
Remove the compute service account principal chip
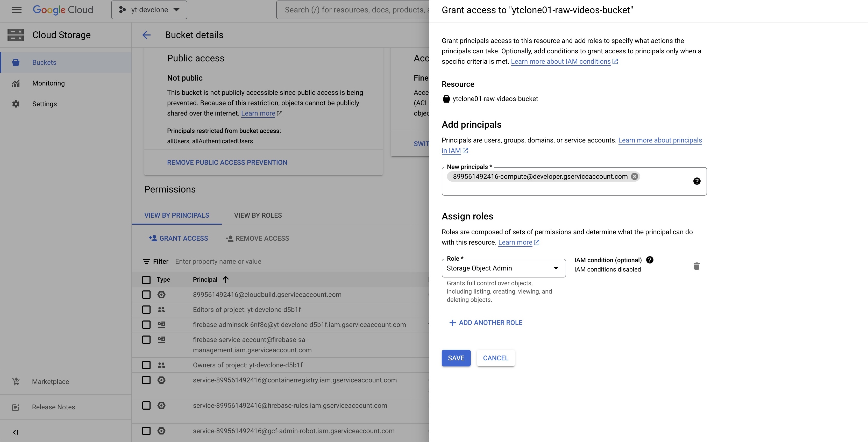pos(635,176)
